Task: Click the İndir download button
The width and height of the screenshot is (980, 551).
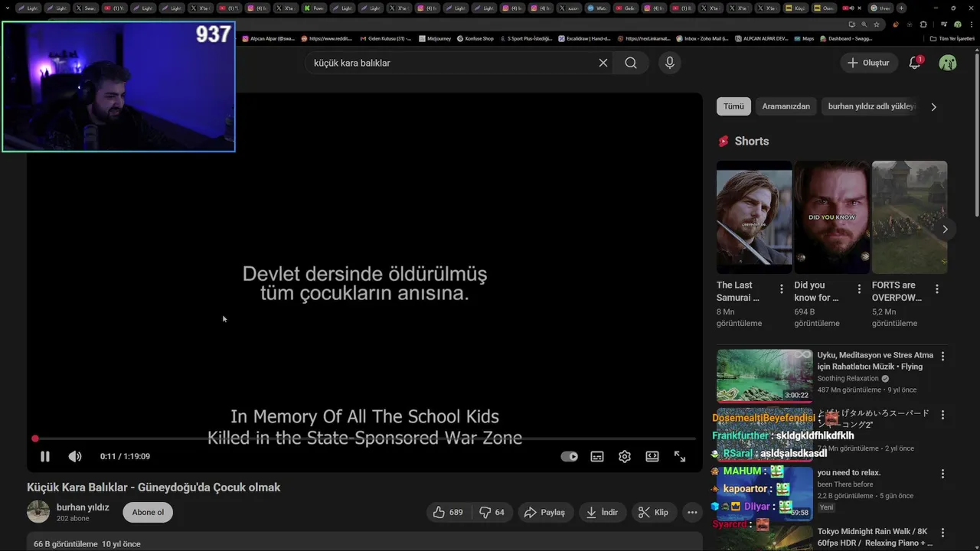Action: pos(603,512)
